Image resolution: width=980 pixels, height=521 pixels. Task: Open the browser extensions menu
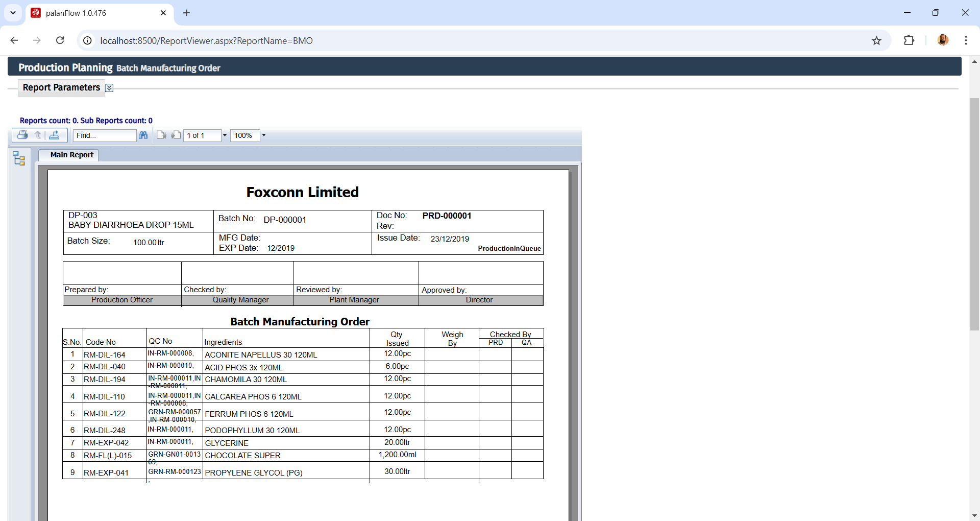tap(909, 40)
